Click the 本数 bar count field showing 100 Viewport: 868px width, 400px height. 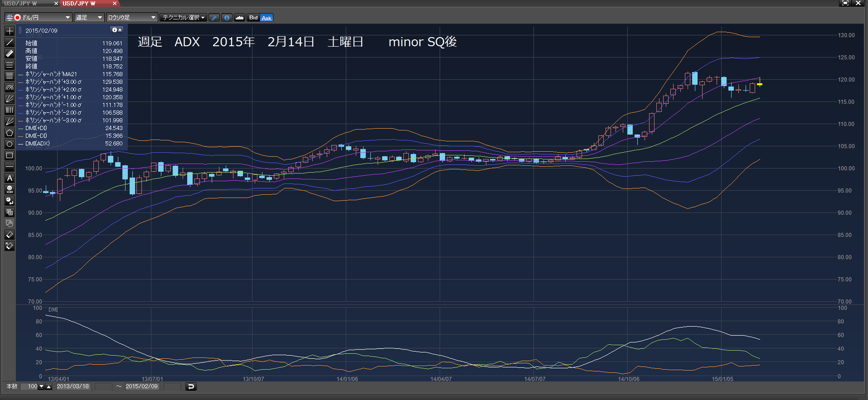pos(29,386)
